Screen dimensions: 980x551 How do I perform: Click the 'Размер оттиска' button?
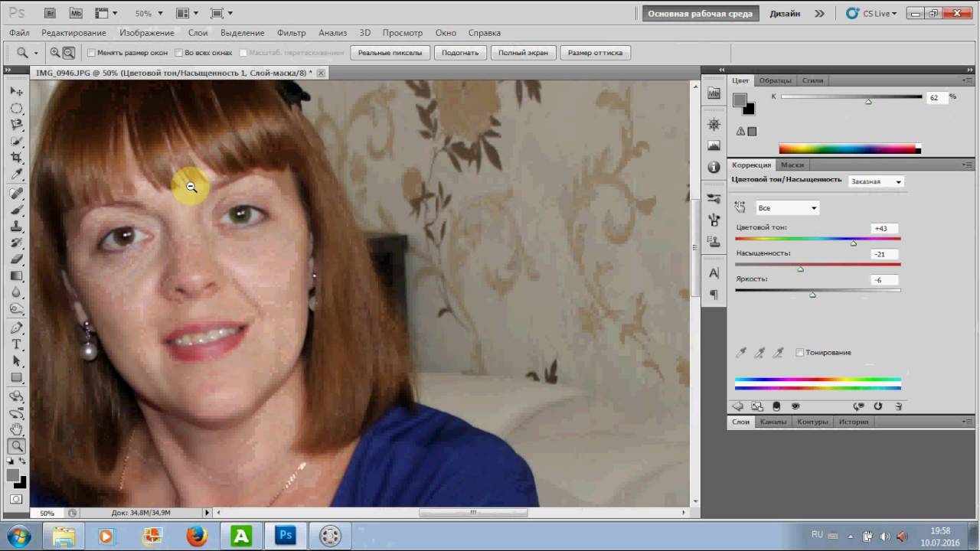595,53
